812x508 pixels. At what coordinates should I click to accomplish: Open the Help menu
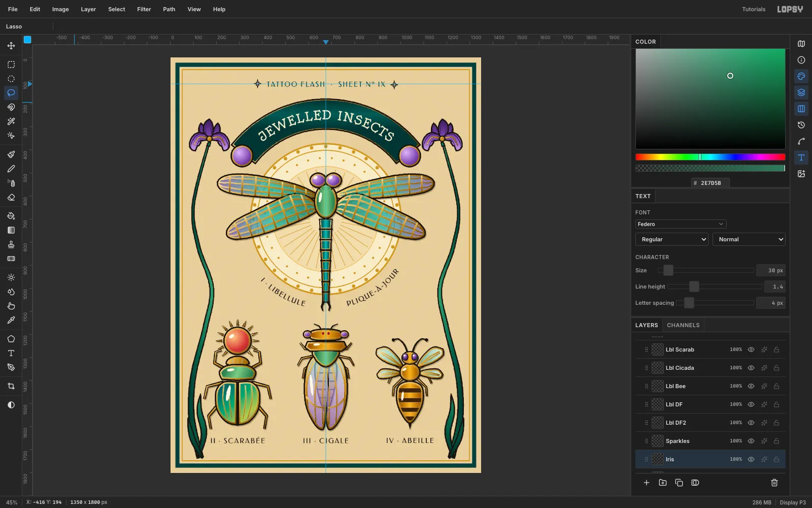(x=219, y=9)
